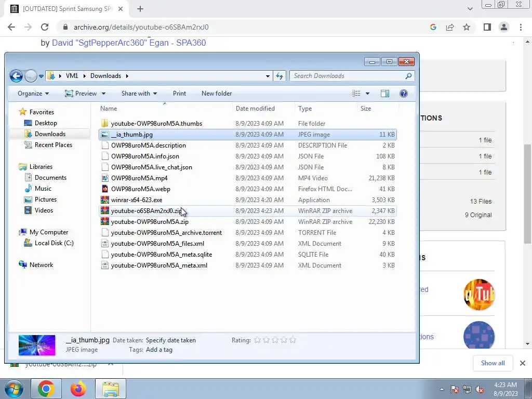Set rating to the first star

point(258,340)
